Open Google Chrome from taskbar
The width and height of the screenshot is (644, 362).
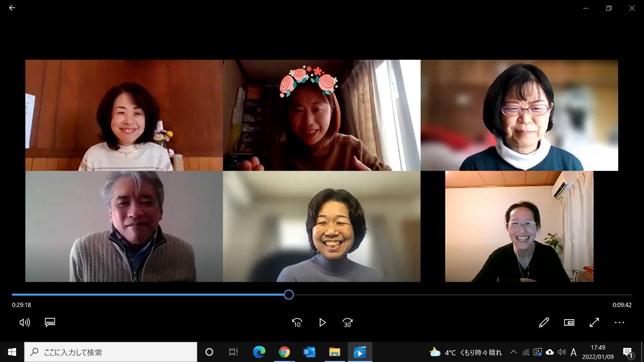[x=284, y=352]
